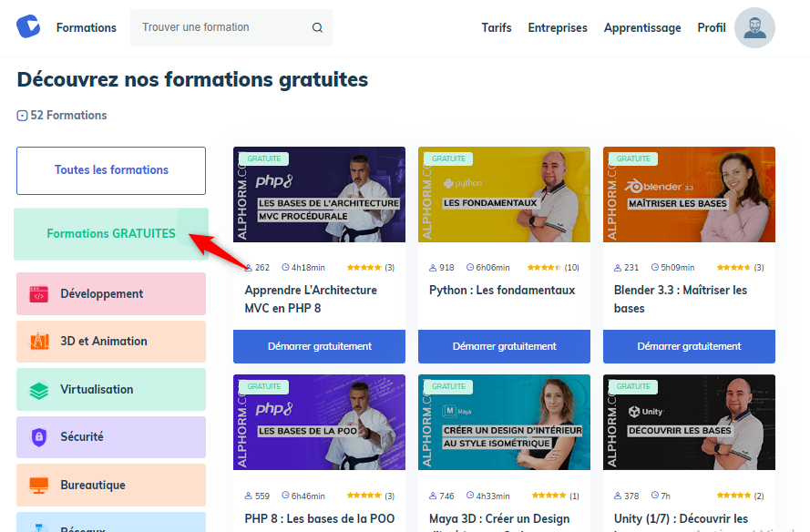Select the Sécurité category
This screenshot has height=532, width=810.
click(x=111, y=437)
